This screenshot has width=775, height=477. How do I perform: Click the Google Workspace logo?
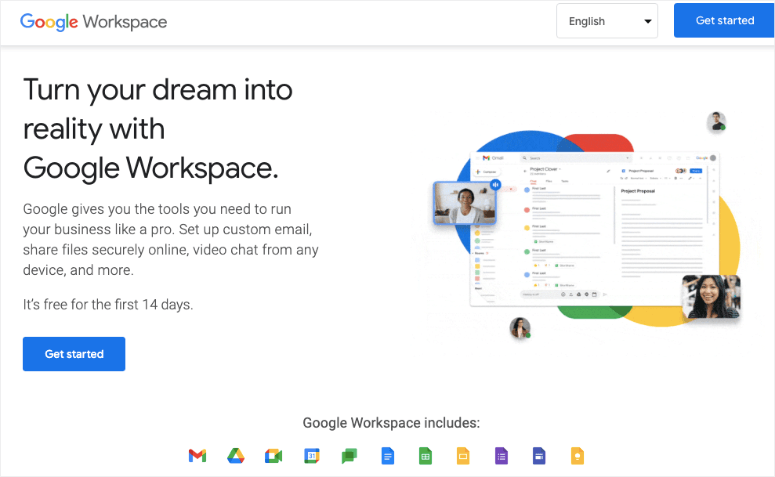pyautogui.click(x=94, y=22)
